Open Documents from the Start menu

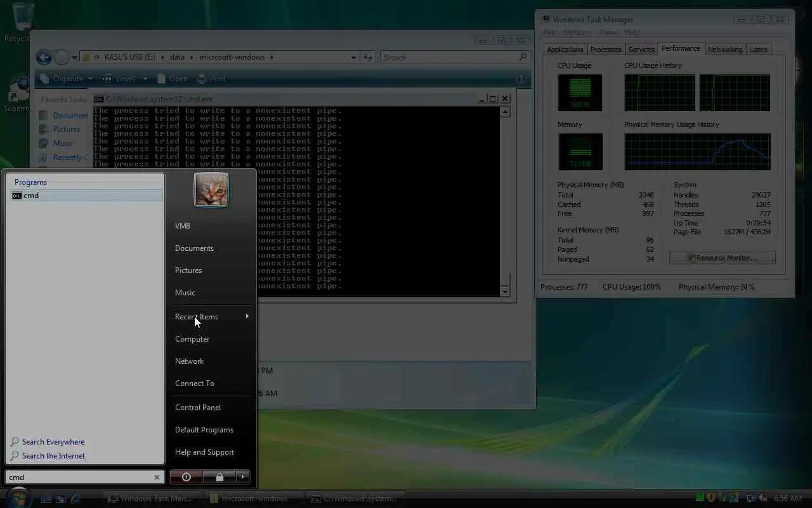click(194, 248)
